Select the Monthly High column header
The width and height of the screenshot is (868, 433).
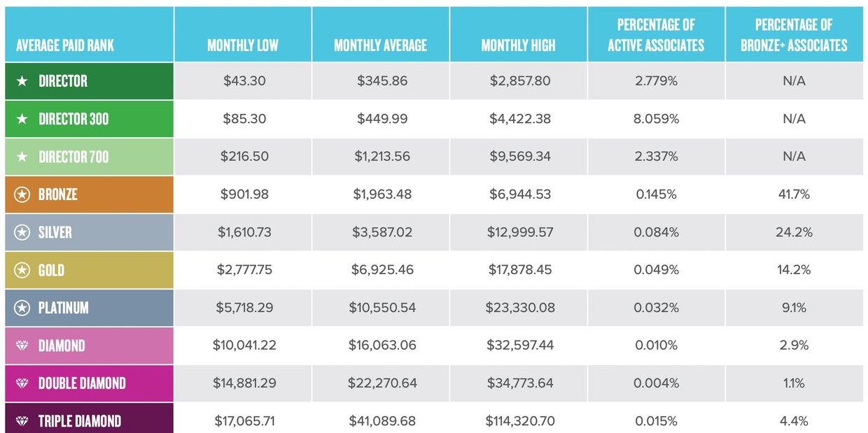point(518,46)
